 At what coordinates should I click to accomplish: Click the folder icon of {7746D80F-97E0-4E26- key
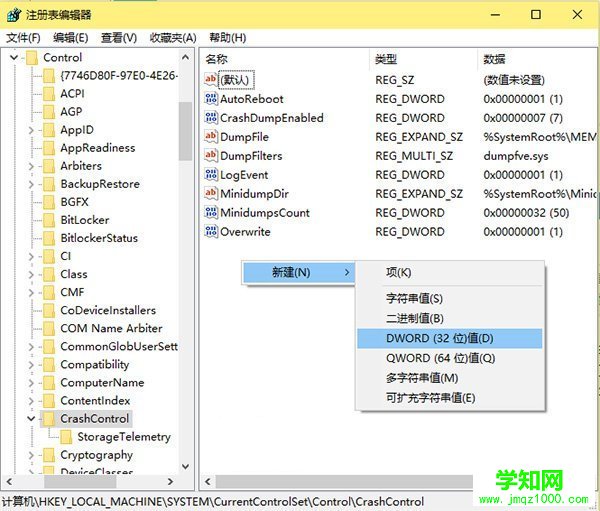(49, 76)
